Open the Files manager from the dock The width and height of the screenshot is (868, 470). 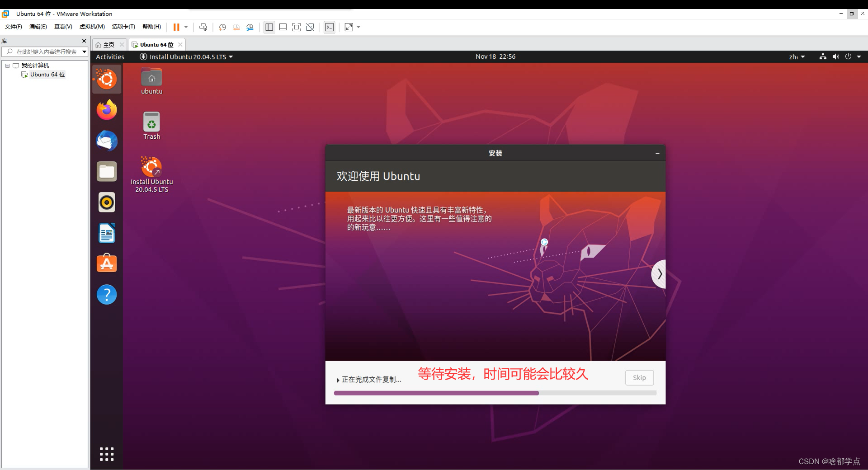(107, 171)
